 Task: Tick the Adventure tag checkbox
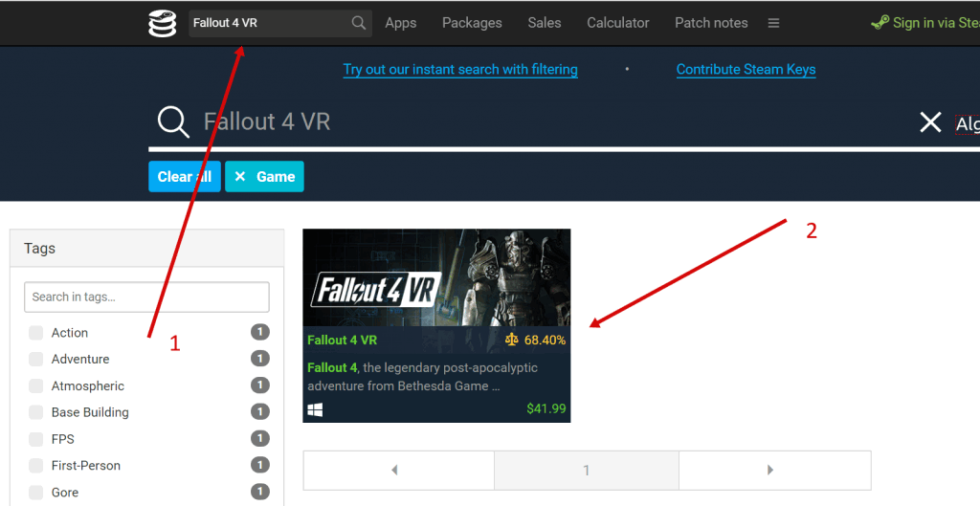pos(36,359)
